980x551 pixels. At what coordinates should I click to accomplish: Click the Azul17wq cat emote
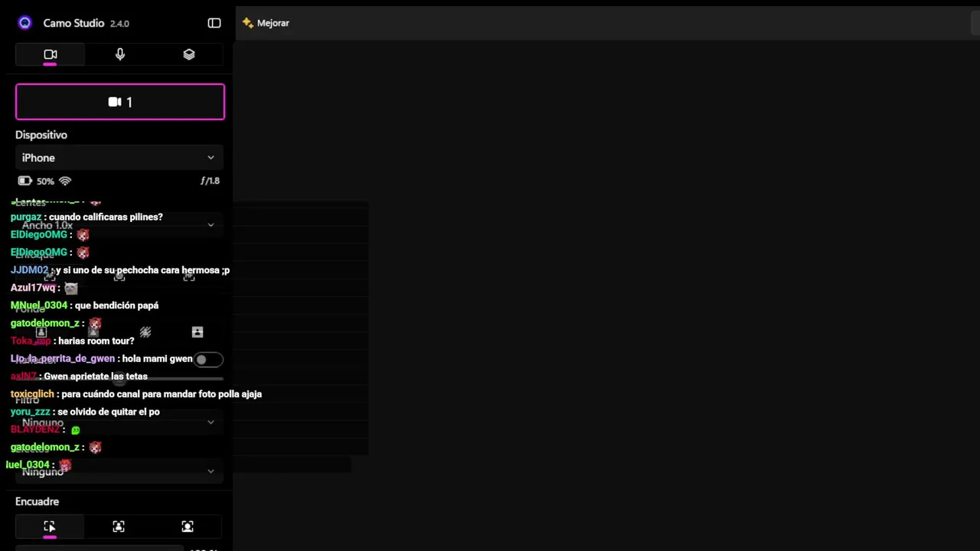tap(71, 289)
